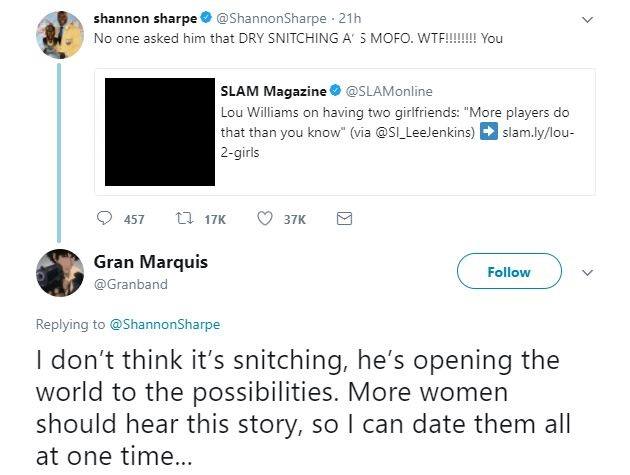Click the black quoted tweet image
This screenshot has height=475, width=630.
coord(160,132)
